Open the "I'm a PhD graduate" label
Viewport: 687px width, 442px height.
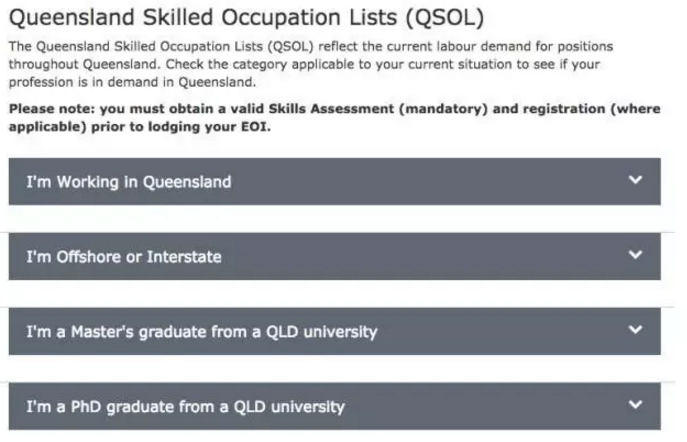tap(186, 407)
